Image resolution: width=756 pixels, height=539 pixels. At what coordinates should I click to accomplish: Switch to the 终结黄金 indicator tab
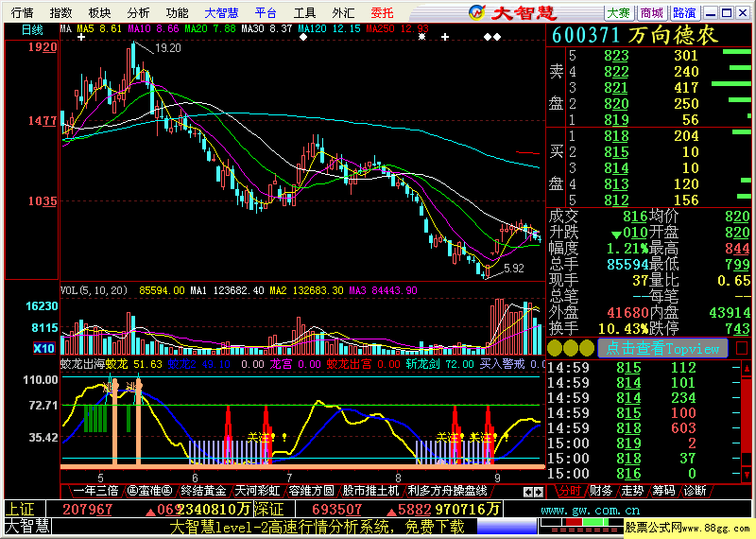[x=203, y=491]
